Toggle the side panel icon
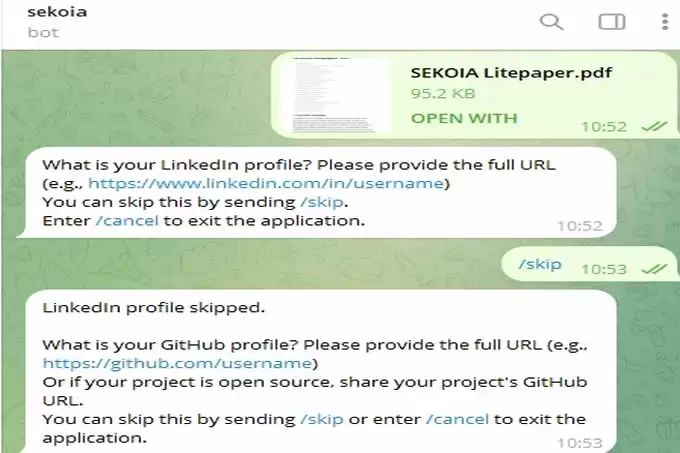This screenshot has width=680, height=453. (611, 22)
